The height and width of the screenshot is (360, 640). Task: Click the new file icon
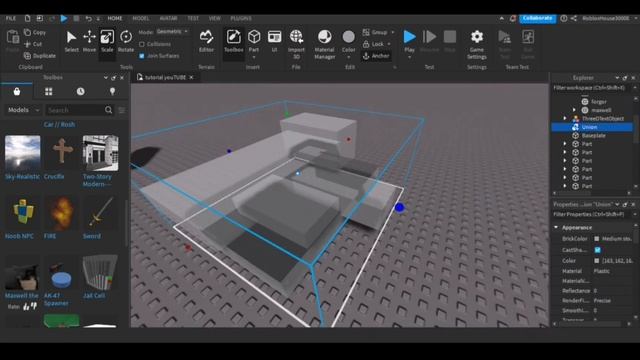pyautogui.click(x=27, y=18)
